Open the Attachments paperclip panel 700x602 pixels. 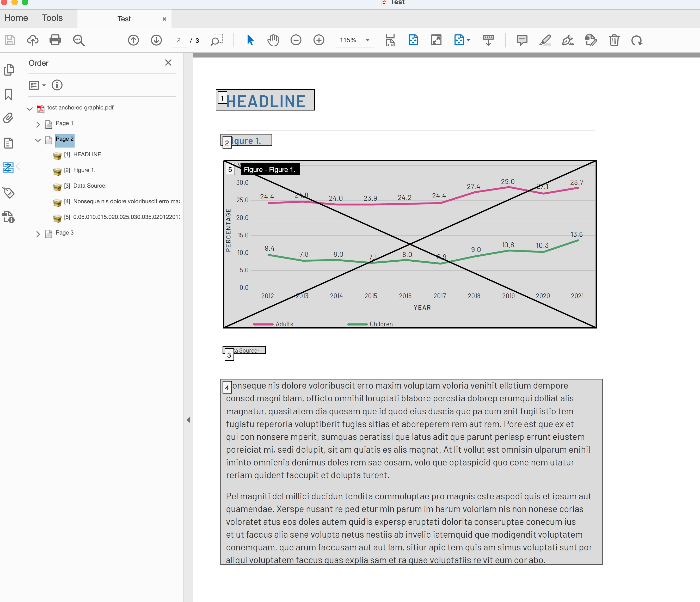(8, 118)
